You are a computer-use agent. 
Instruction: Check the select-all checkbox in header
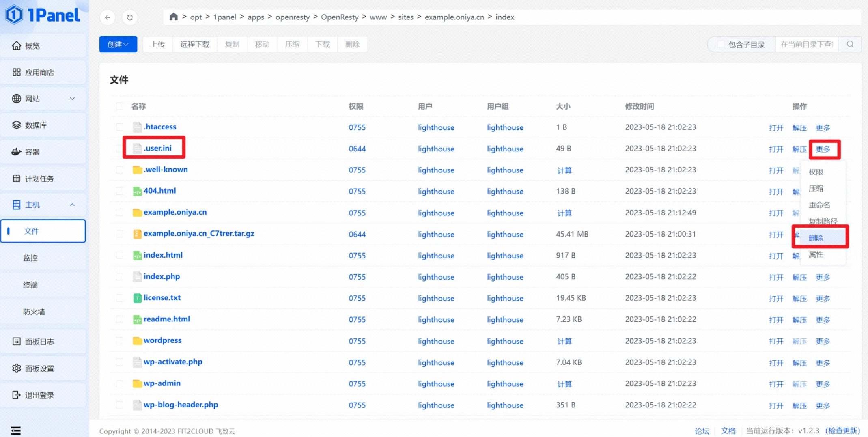point(119,106)
